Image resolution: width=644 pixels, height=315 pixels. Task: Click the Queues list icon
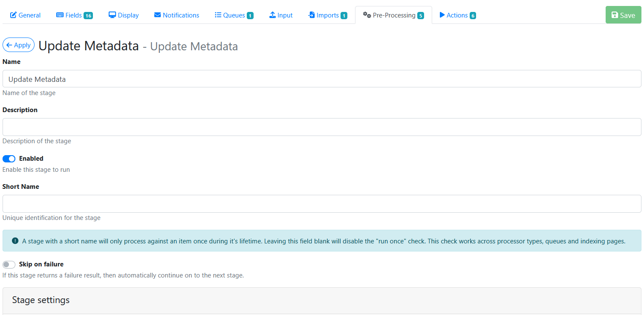tap(218, 15)
